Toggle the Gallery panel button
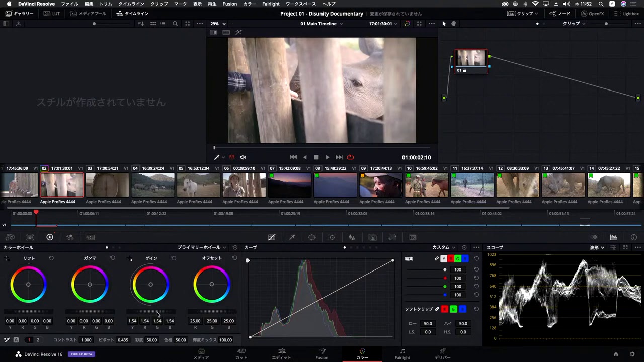Viewport: 644px width, 362px height. click(19, 14)
